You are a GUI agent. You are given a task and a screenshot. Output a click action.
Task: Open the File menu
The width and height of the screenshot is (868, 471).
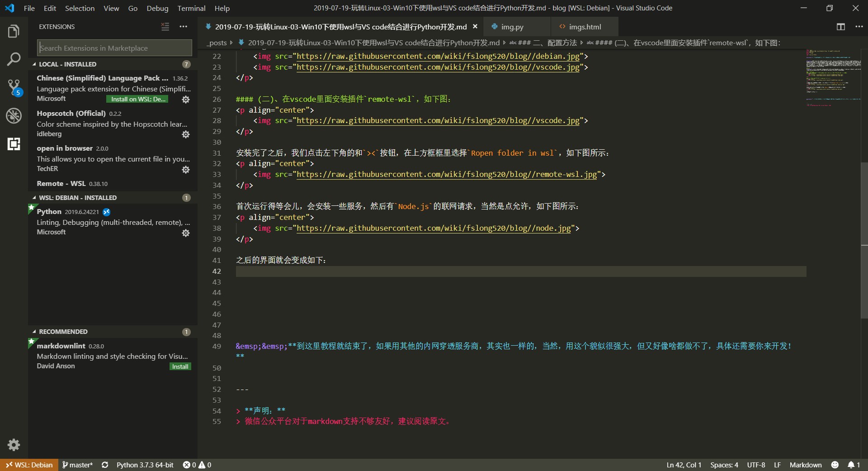point(29,8)
